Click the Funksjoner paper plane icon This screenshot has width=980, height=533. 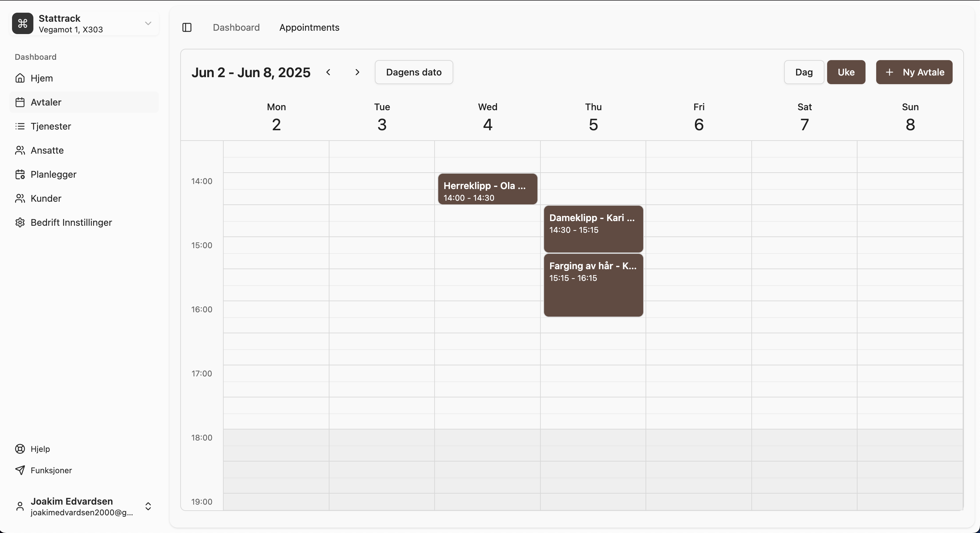tap(20, 470)
